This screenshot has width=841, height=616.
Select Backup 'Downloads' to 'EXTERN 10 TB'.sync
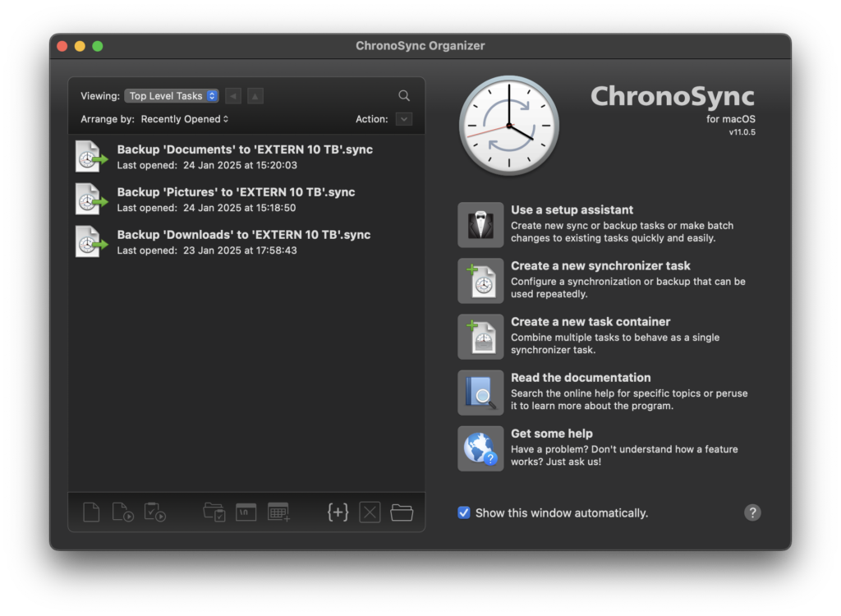click(243, 234)
